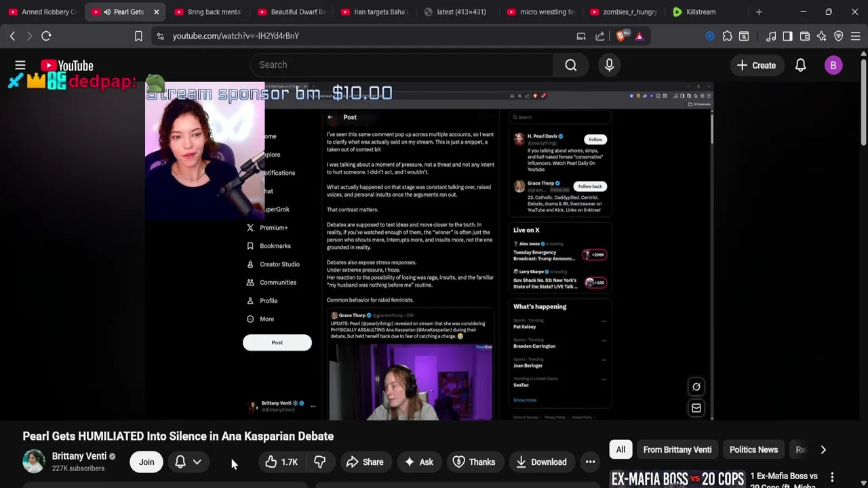This screenshot has width=868, height=488.
Task: Close the Pearl Gets tab
Action: tap(156, 12)
